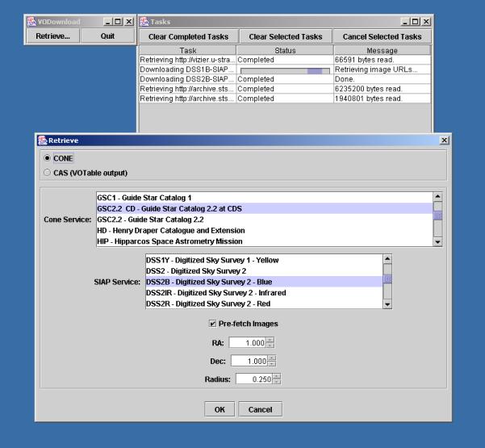Select HIP - Hipparcos Space Astrometry Mission
485x448 pixels.
[159, 241]
